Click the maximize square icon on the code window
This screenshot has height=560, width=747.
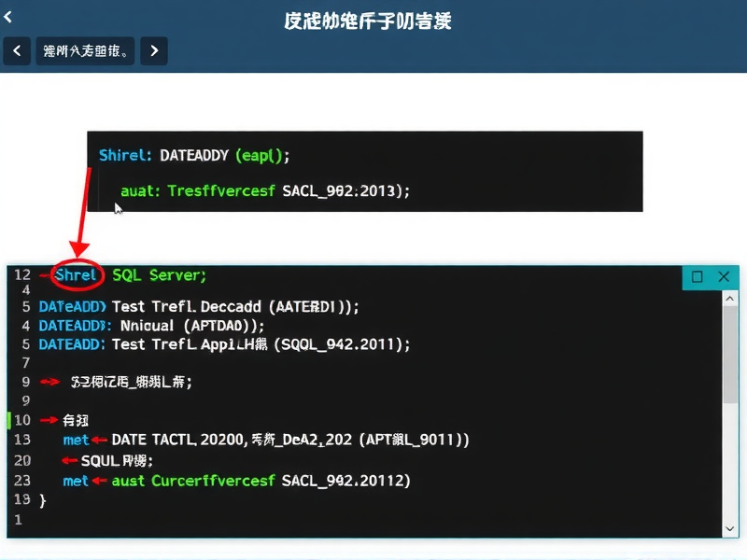[696, 277]
